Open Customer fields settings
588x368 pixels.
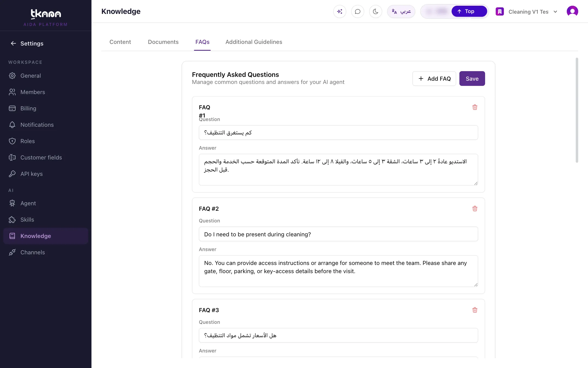46,158
